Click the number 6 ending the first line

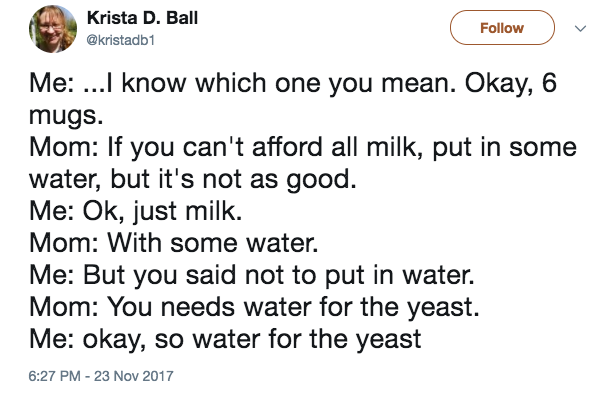point(549,83)
